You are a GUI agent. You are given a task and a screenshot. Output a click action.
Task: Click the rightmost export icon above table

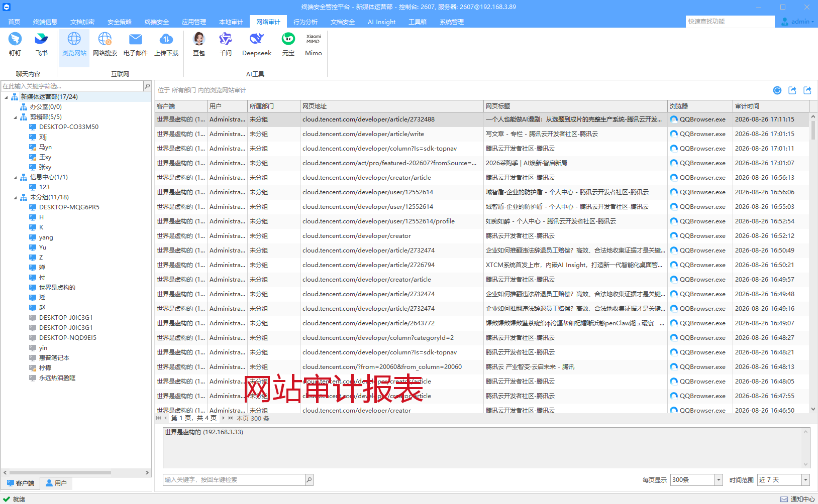(x=807, y=90)
